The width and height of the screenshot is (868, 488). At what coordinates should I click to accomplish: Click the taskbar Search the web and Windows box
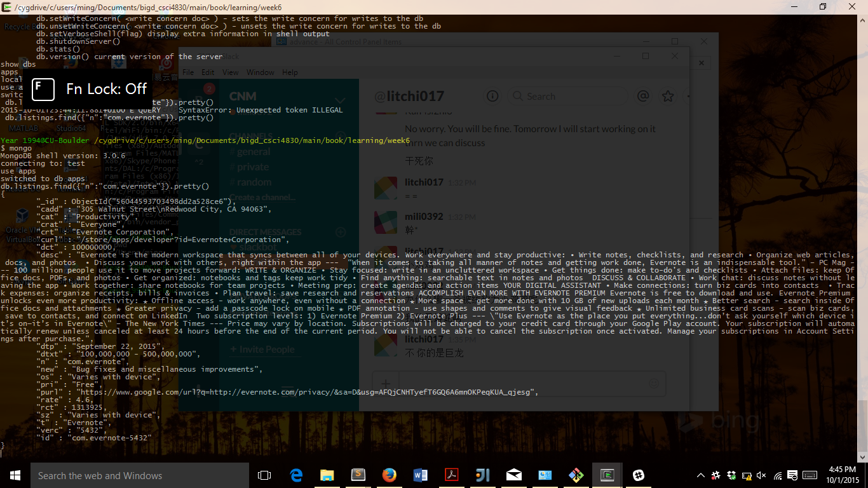click(x=139, y=475)
